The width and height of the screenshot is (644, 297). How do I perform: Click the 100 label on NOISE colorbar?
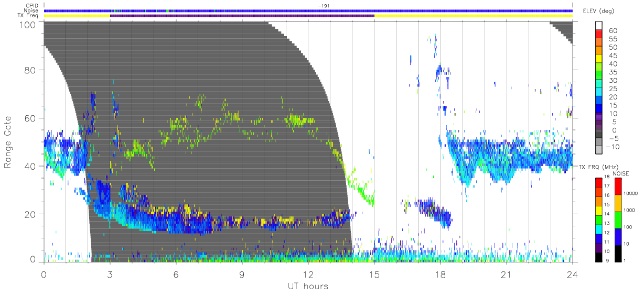628,226
